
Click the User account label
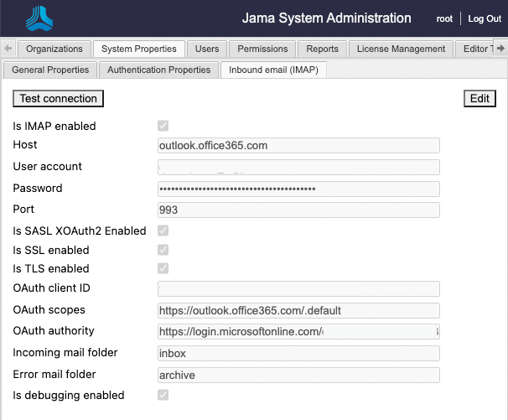(x=47, y=166)
